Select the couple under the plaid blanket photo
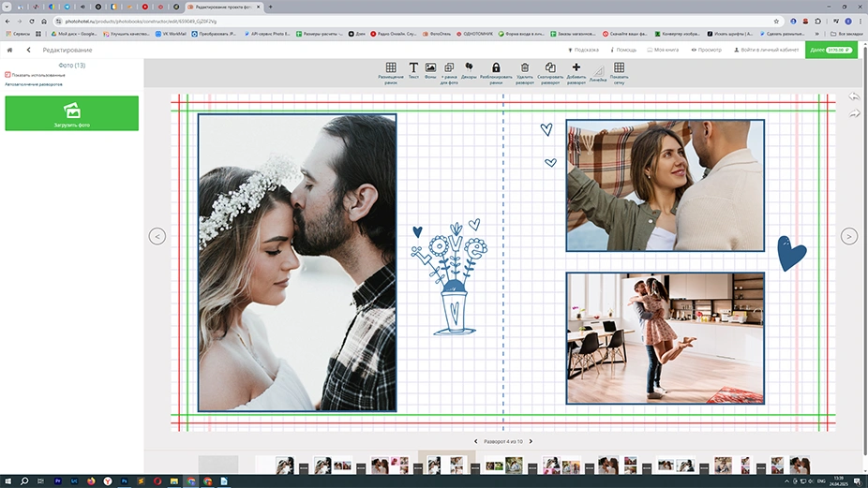Screen dimensions: 868x488 click(x=665, y=185)
